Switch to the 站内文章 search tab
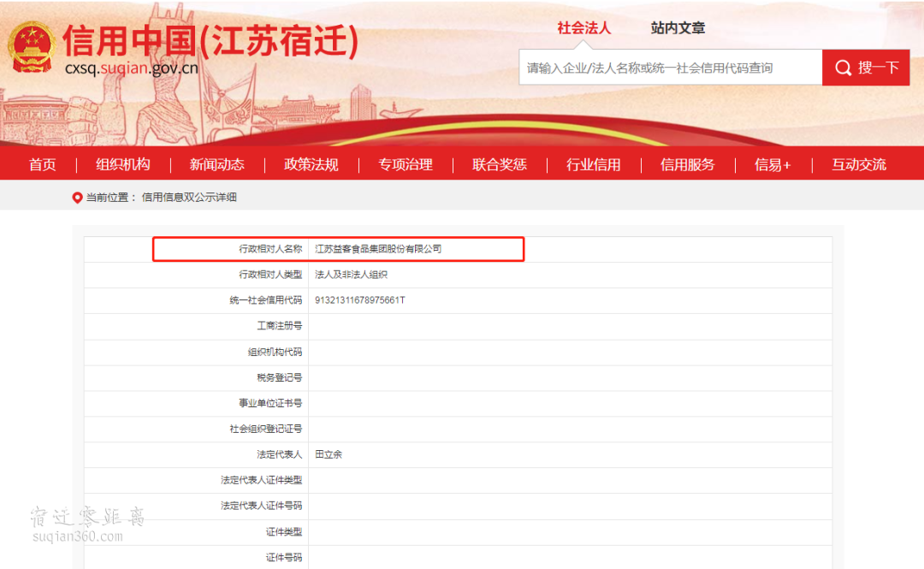The width and height of the screenshot is (924, 569). (678, 27)
